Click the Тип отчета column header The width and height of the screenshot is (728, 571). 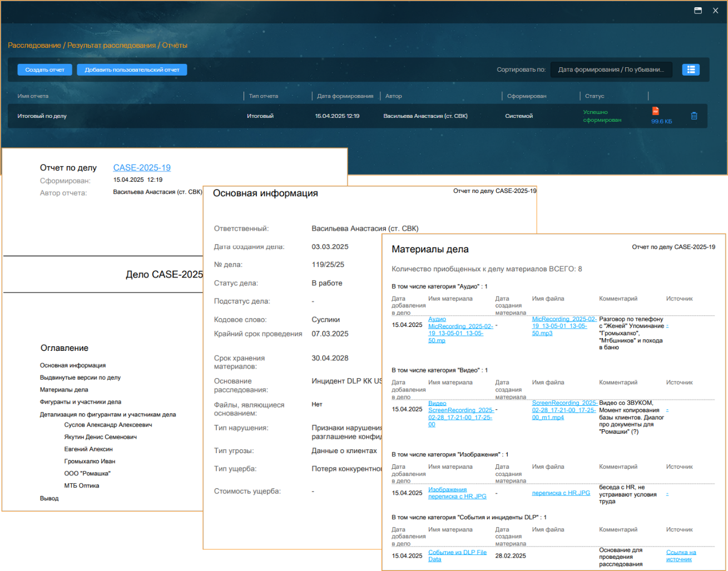pos(264,96)
